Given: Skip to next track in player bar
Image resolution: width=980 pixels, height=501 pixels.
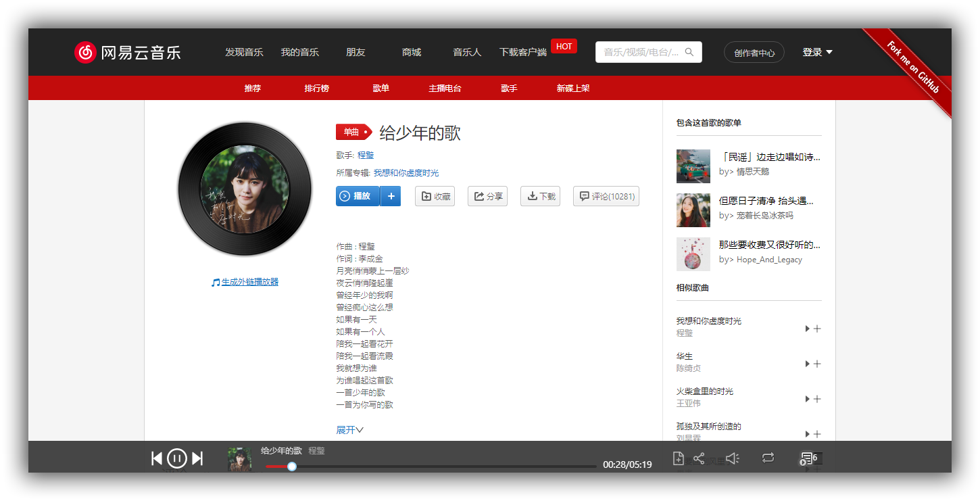Looking at the screenshot, I should click(x=197, y=458).
